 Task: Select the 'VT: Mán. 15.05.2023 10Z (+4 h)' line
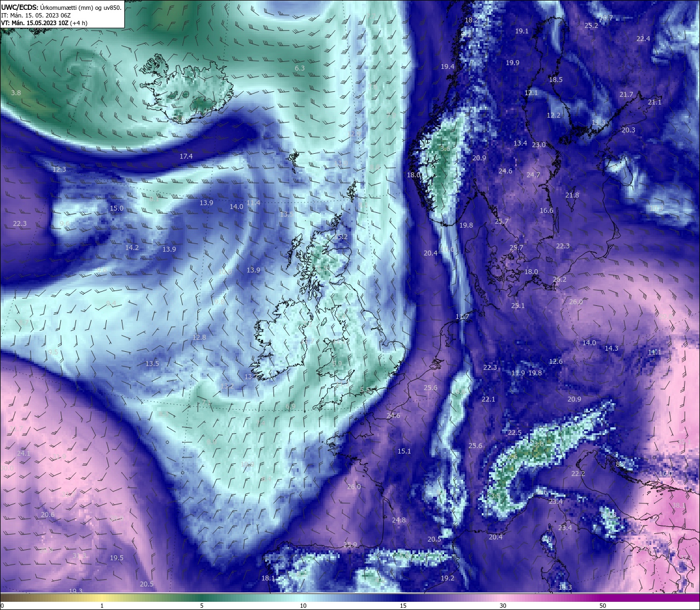44,23
